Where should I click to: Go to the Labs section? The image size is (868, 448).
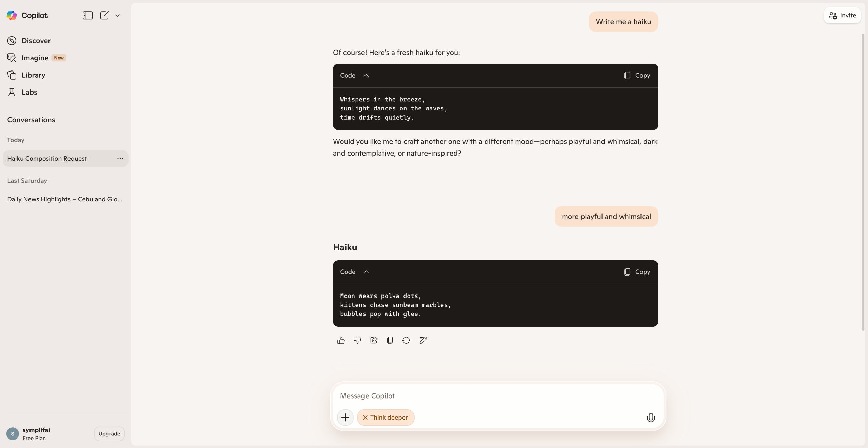[29, 92]
